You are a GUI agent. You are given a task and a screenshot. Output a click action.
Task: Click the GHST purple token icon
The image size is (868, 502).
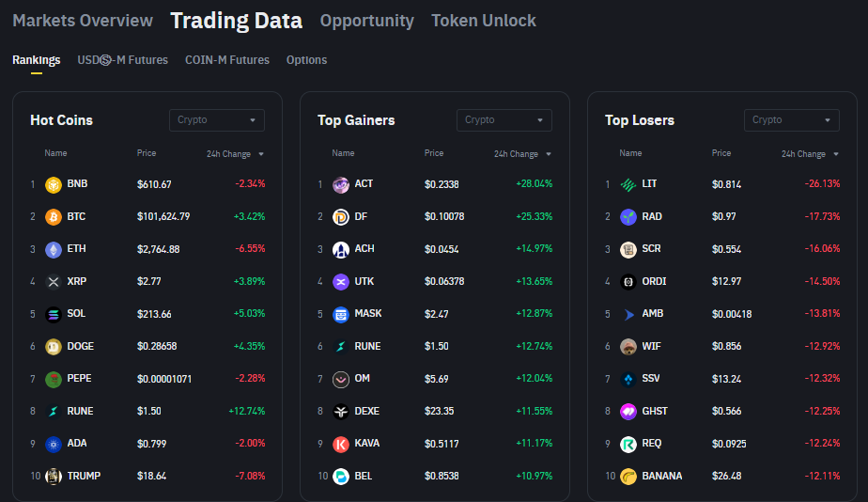point(628,411)
